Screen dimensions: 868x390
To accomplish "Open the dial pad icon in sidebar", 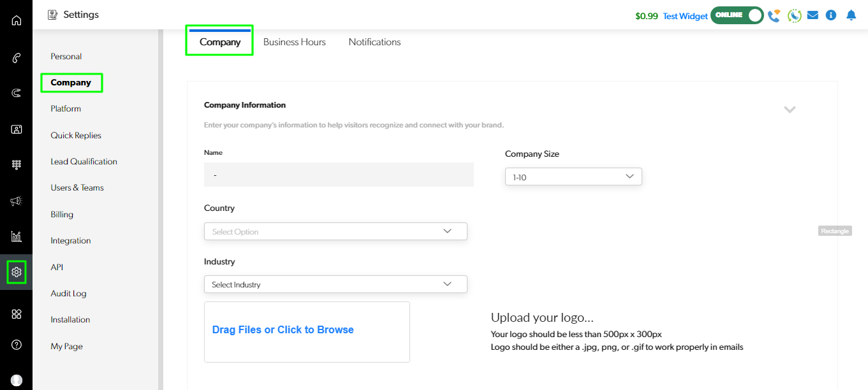I will click(x=17, y=165).
